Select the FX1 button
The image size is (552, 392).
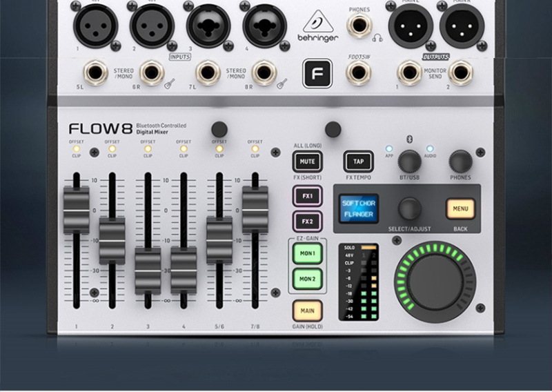click(307, 196)
